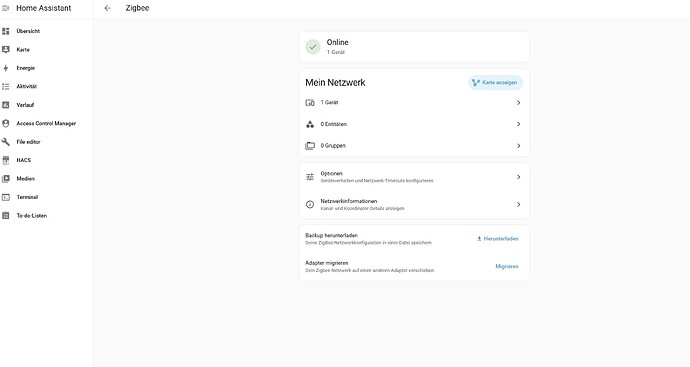
Task: Click the To-do-Listen clipboard icon
Action: [6, 216]
